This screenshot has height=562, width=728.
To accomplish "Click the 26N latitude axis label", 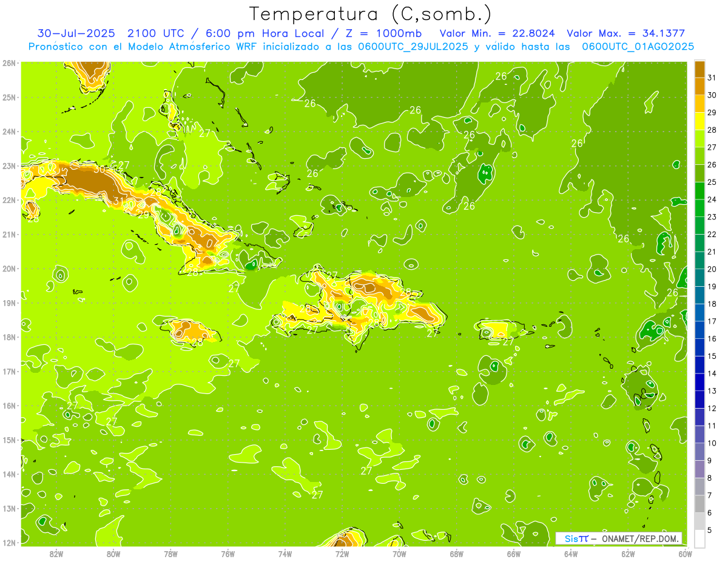I will [9, 63].
